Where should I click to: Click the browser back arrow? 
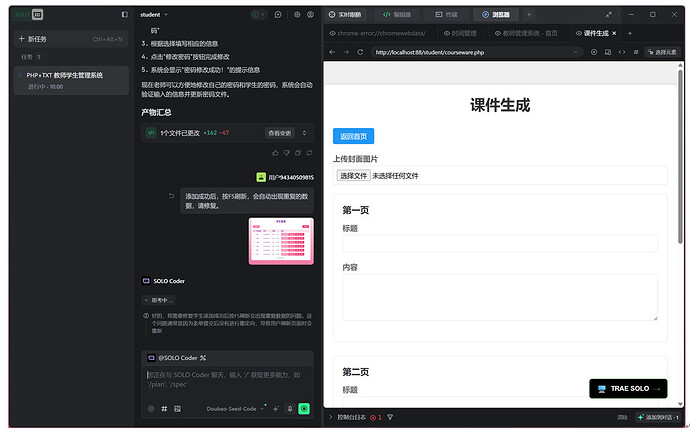pos(333,52)
